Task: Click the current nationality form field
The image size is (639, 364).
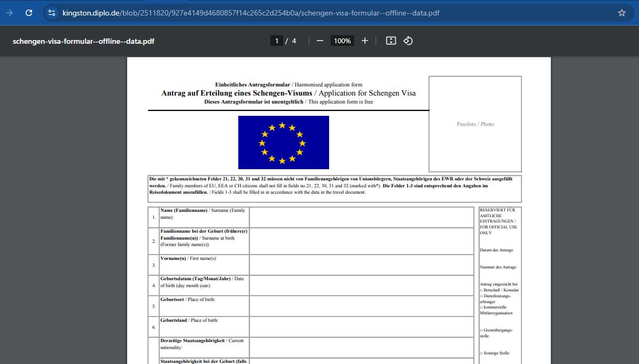Action: coord(361,347)
